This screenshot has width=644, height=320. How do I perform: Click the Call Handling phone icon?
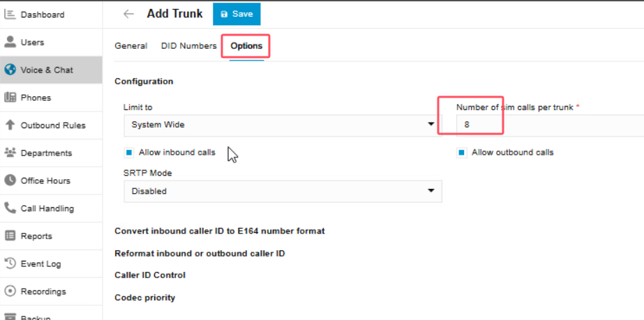pyautogui.click(x=10, y=208)
